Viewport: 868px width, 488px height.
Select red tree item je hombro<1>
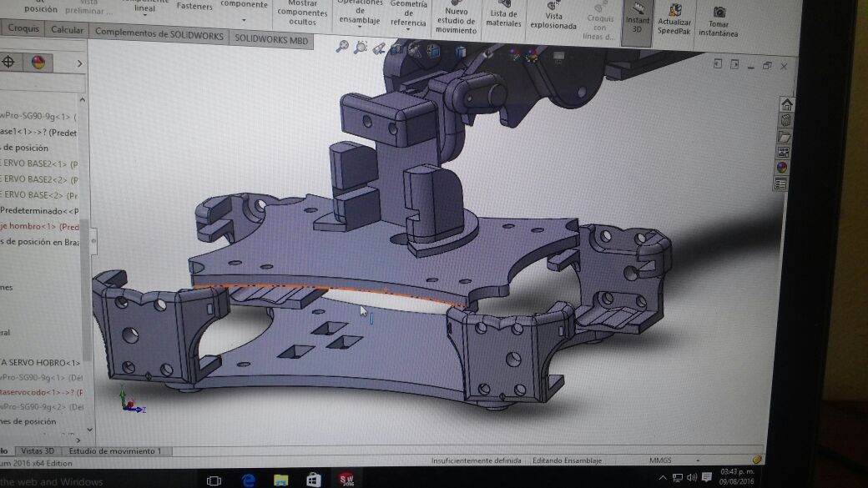40,226
